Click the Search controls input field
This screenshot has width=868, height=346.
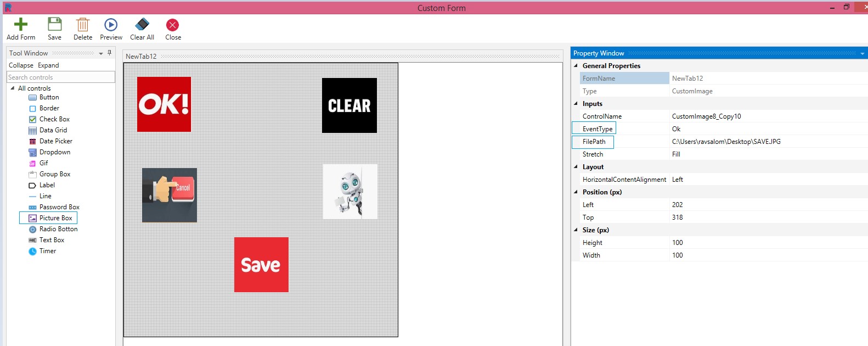pyautogui.click(x=60, y=77)
